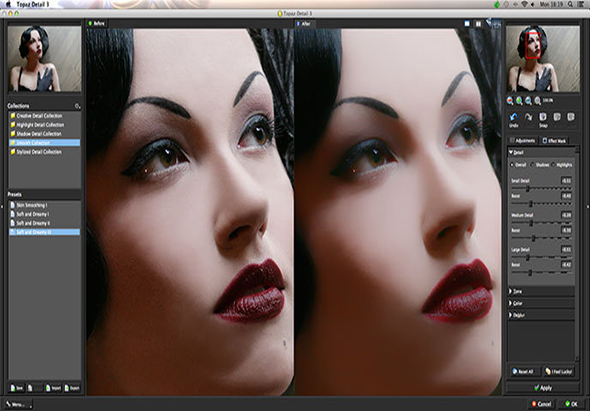Screen dimensions: 590x411
Task: Click the fourth grey zoom magnifier icon
Action: [x=538, y=101]
